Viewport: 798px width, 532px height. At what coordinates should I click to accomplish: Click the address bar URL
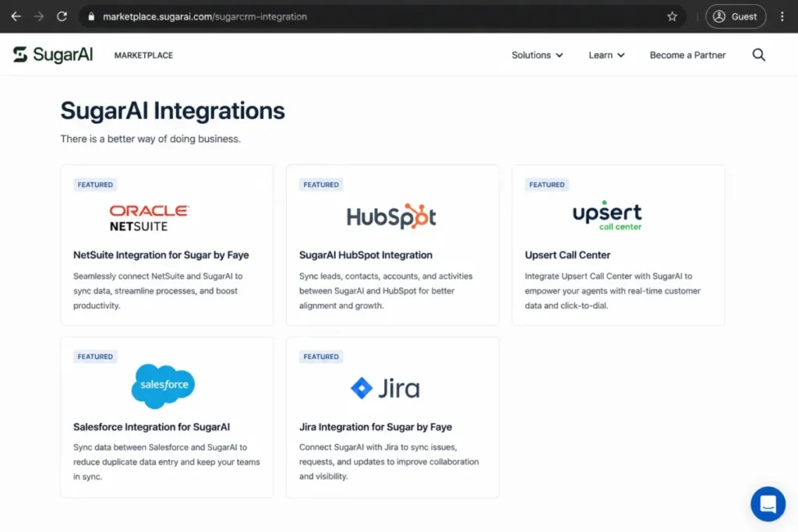tap(205, 17)
